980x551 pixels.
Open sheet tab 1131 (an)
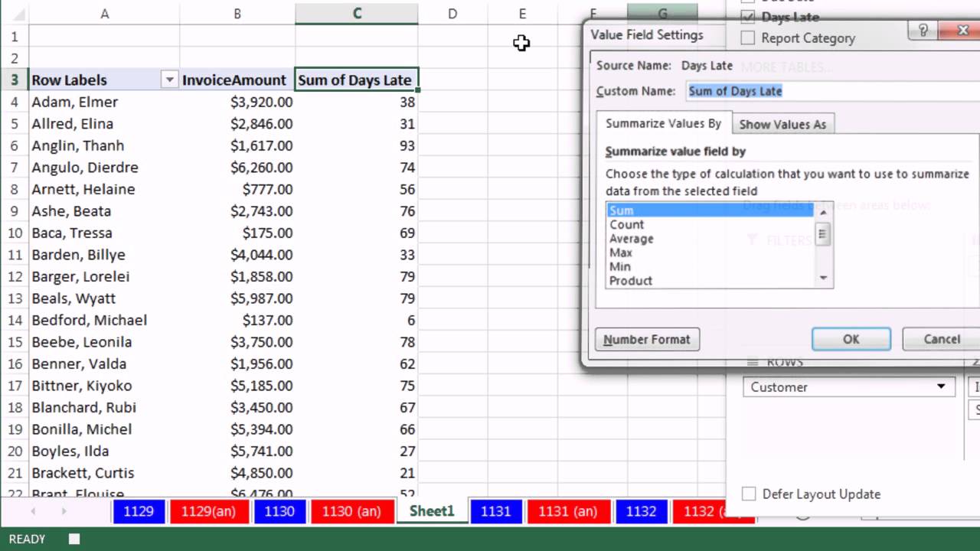point(568,511)
